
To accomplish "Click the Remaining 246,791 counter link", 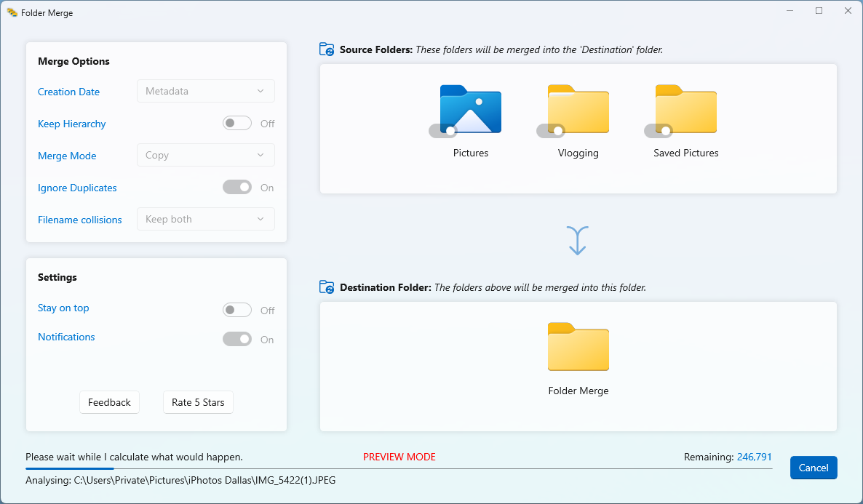I will click(x=755, y=457).
